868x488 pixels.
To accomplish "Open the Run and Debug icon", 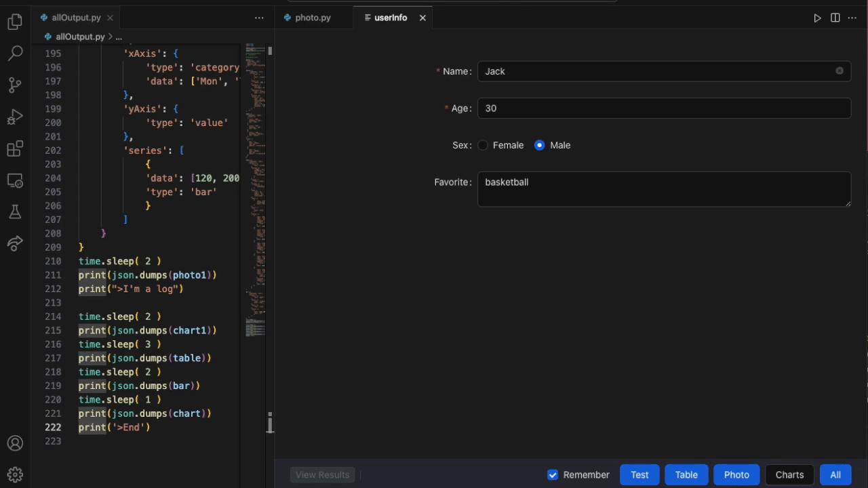I will (x=15, y=117).
